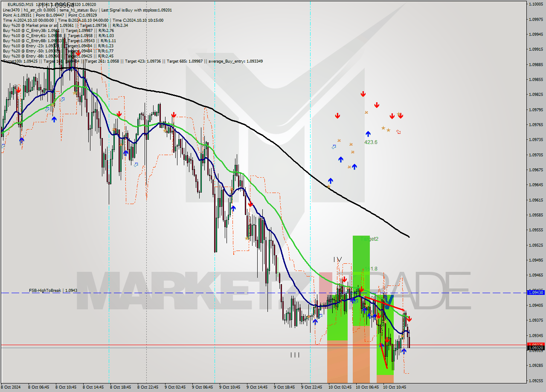Click the 1.09705 price axis label
The image size is (546, 392).
click(536, 155)
